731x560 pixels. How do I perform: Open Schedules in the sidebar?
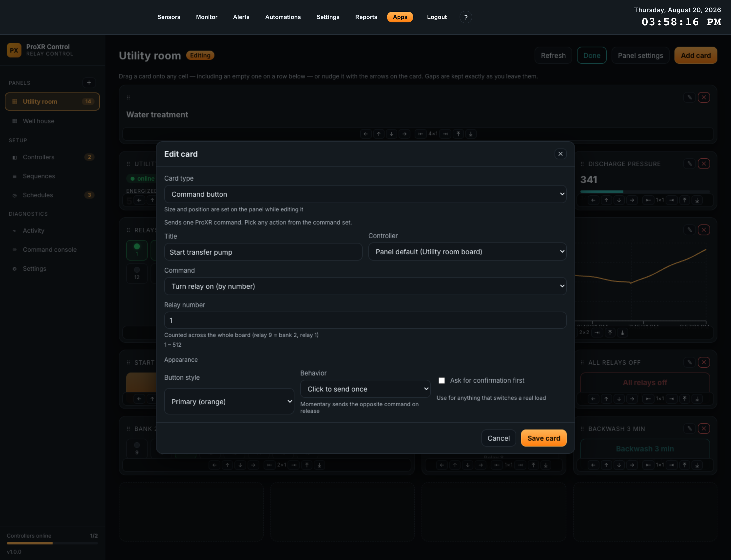tap(52, 195)
